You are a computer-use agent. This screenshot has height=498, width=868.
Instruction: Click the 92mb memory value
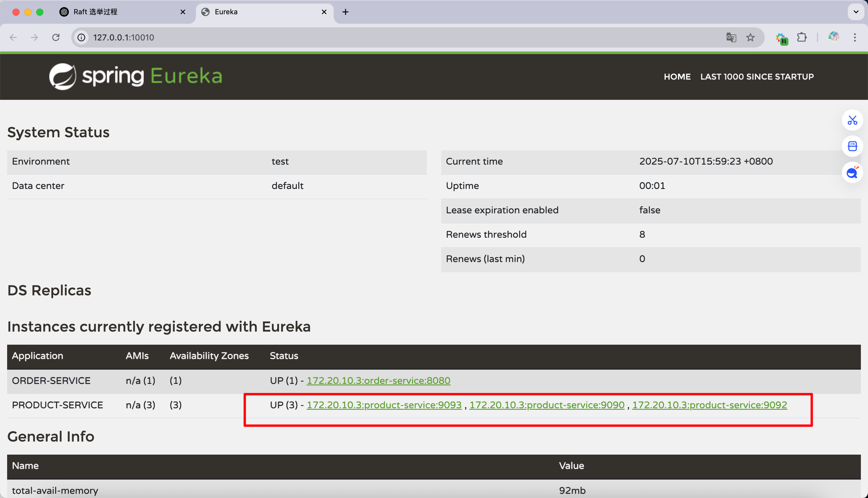click(572, 491)
